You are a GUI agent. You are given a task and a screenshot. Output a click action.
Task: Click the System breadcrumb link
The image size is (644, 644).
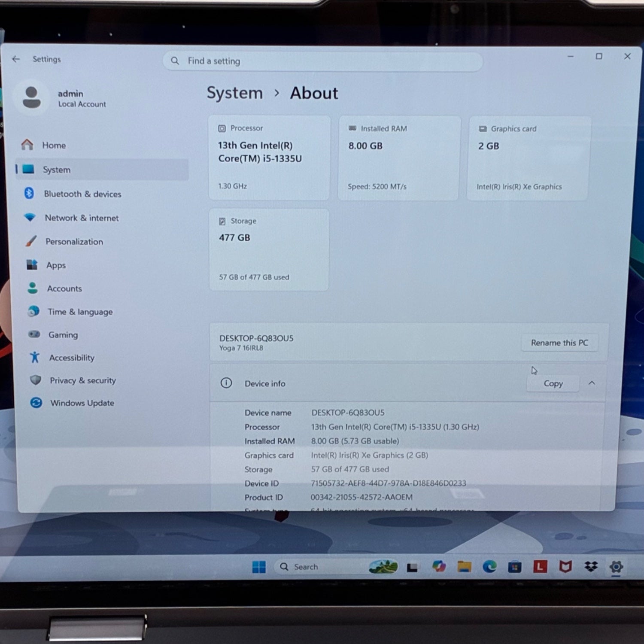(234, 93)
